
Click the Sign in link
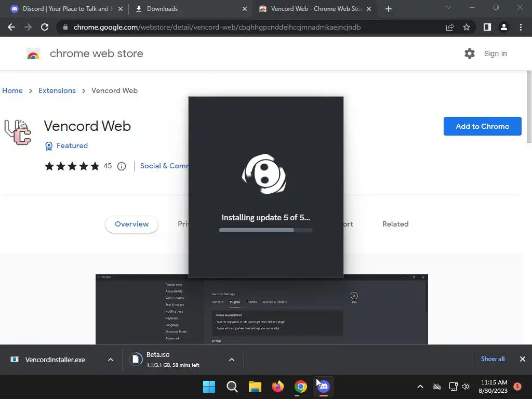coord(495,54)
